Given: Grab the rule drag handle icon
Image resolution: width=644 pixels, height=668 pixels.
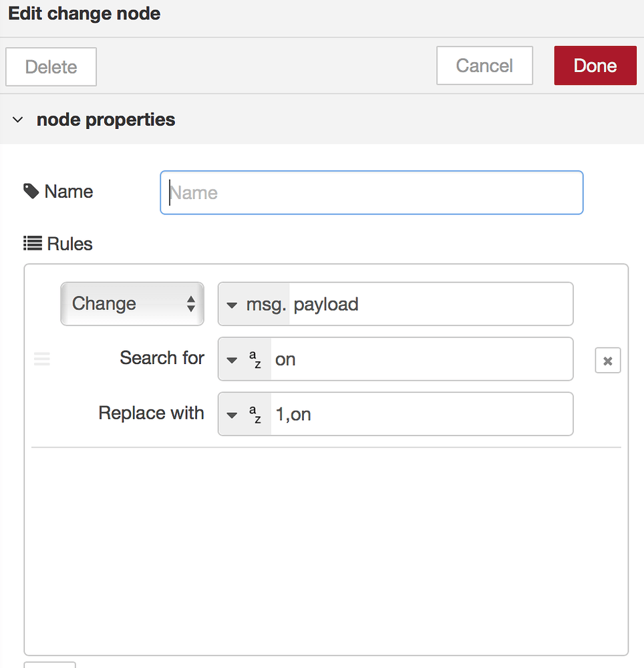Looking at the screenshot, I should [42, 359].
